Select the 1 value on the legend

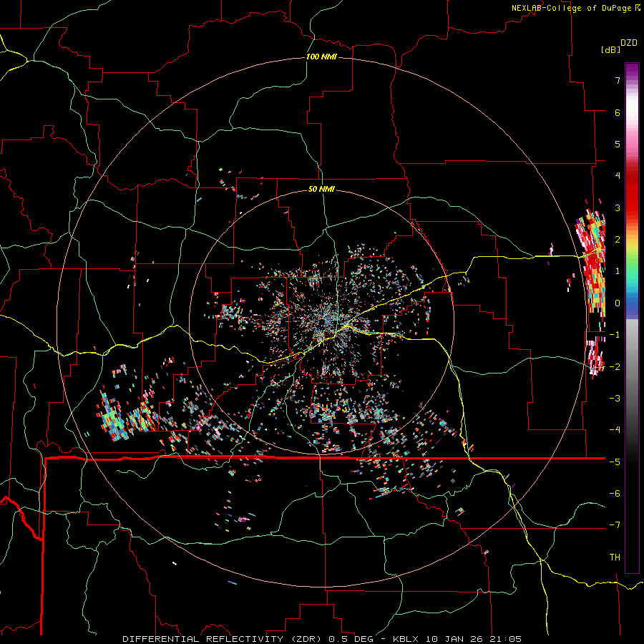coord(618,271)
